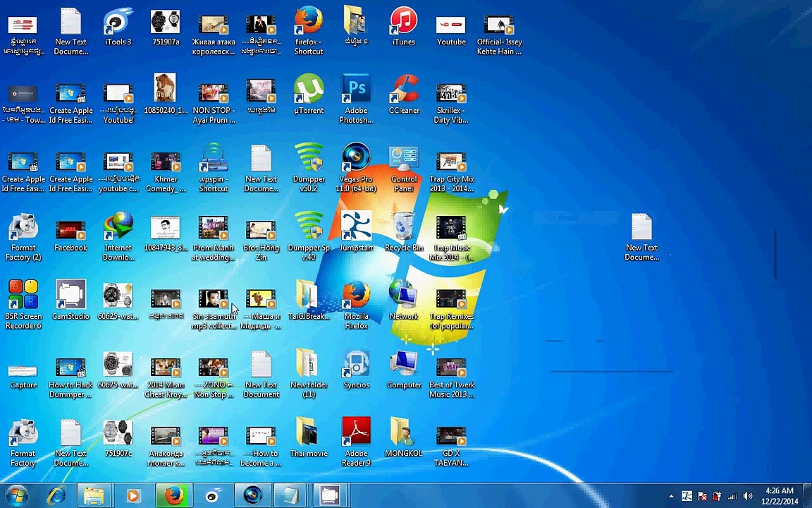Open the Thai movie folder
This screenshot has width=812, height=508.
tap(309, 437)
